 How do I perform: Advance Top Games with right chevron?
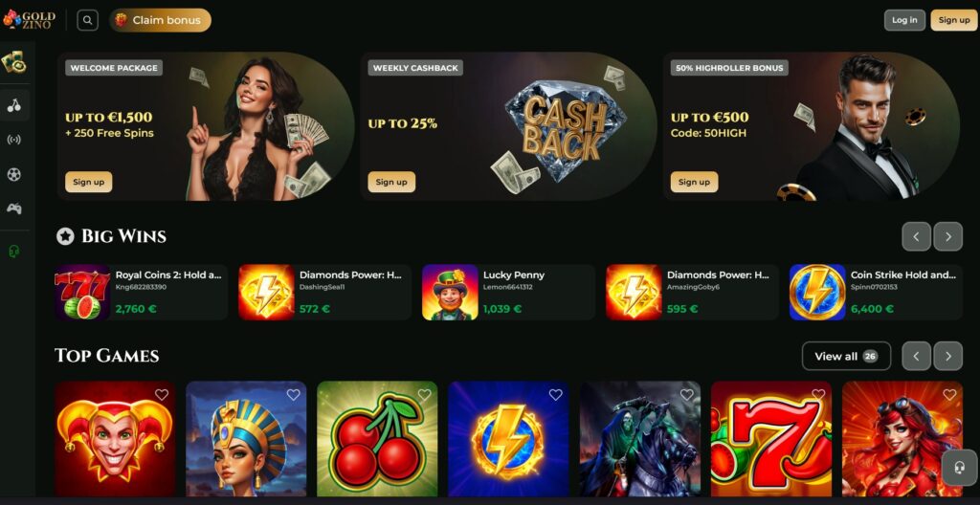[947, 356]
